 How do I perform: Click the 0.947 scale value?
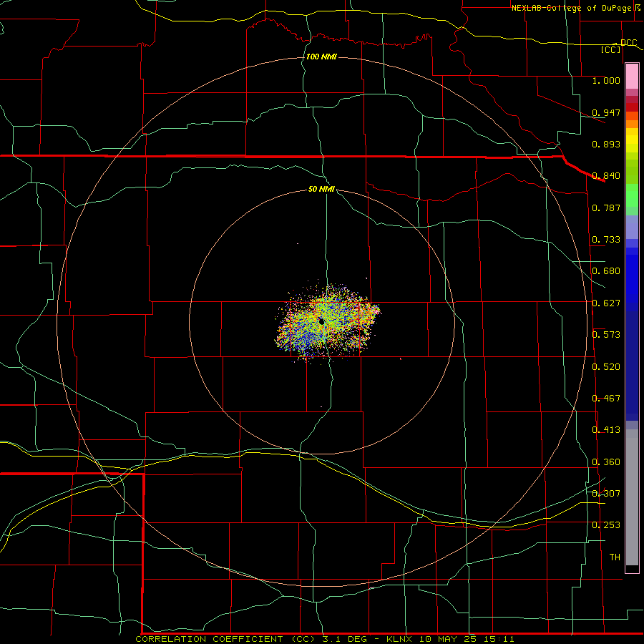606,112
